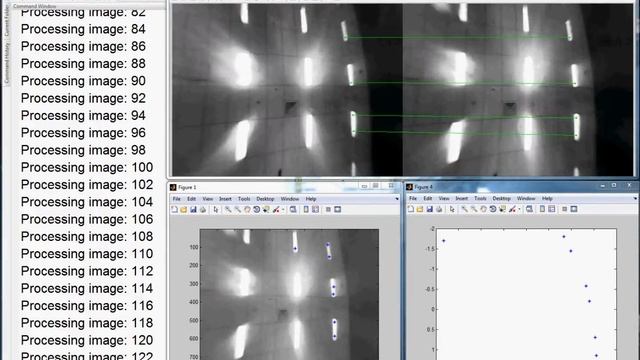
Task: Click New Figure icon in Figure 1 toolbar
Action: tap(174, 209)
